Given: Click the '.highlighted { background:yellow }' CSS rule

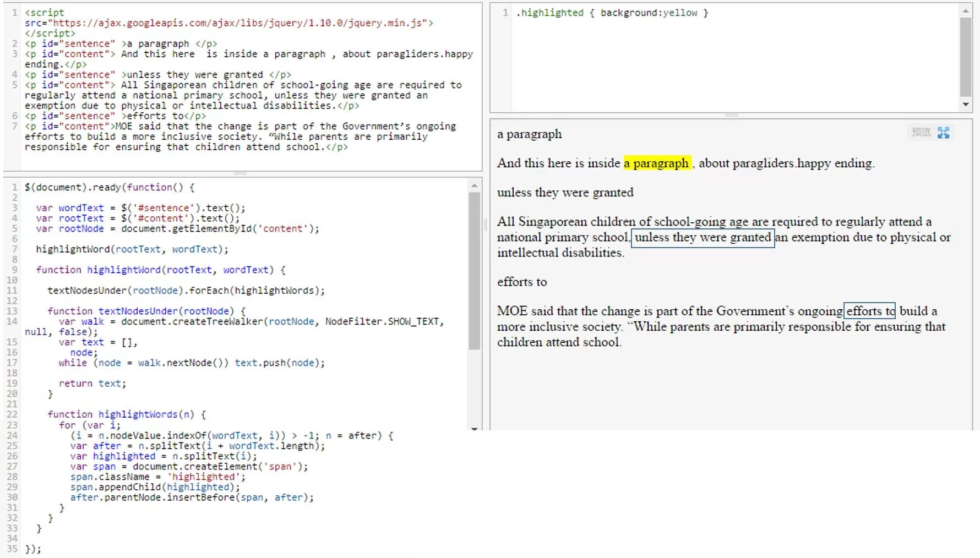Looking at the screenshot, I should (612, 13).
